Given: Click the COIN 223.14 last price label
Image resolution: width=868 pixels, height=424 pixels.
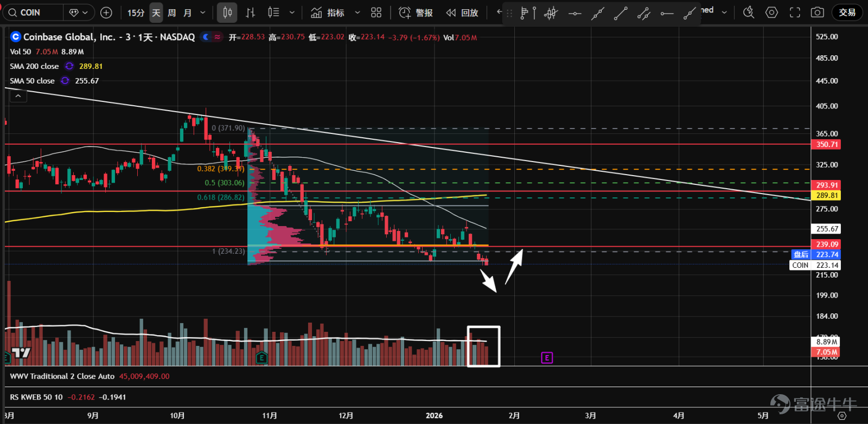Looking at the screenshot, I should [x=815, y=265].
